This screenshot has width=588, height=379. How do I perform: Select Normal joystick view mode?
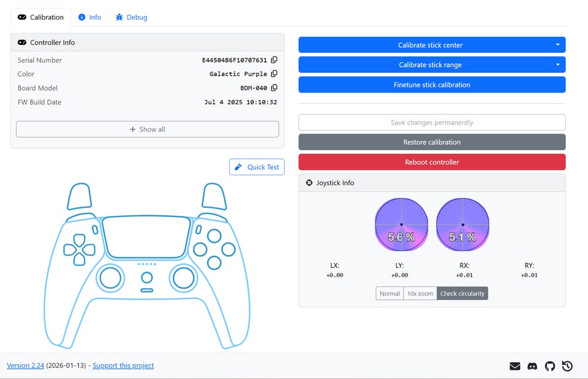(x=390, y=293)
